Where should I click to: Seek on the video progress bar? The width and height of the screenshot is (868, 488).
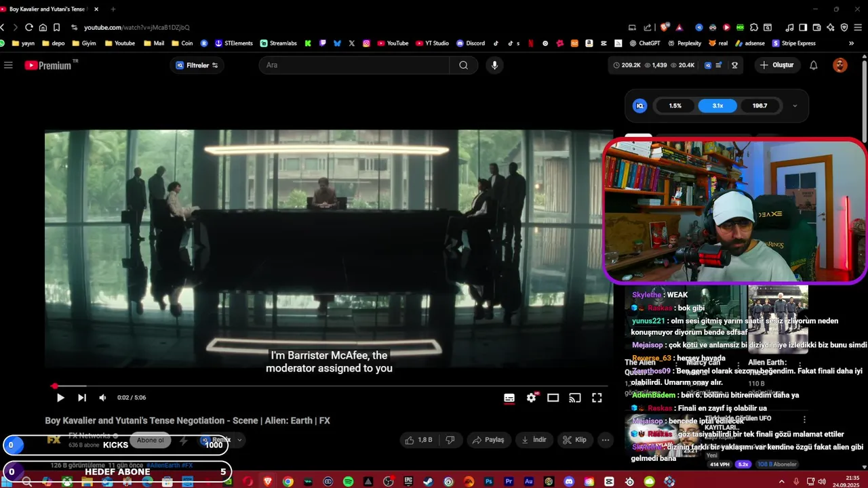coord(329,386)
